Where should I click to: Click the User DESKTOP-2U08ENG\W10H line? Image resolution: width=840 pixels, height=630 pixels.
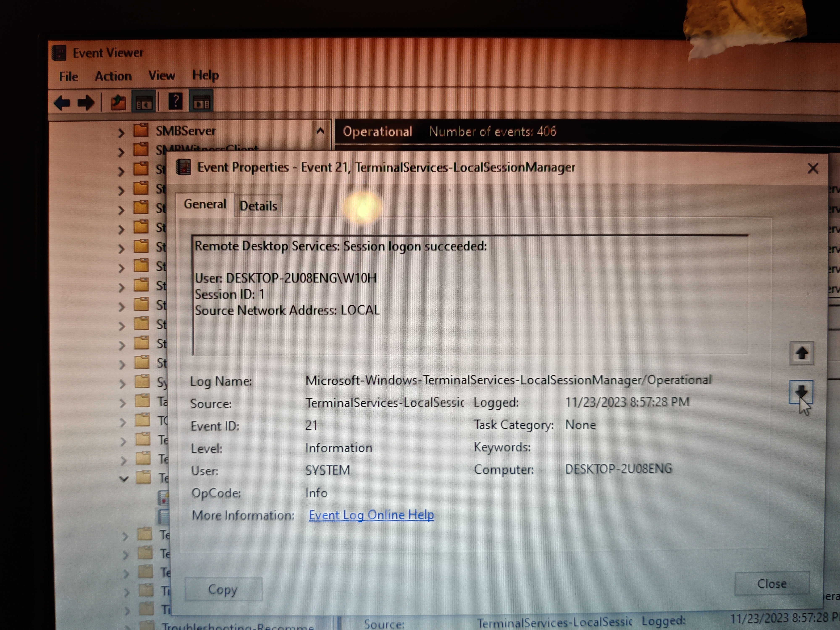point(286,278)
